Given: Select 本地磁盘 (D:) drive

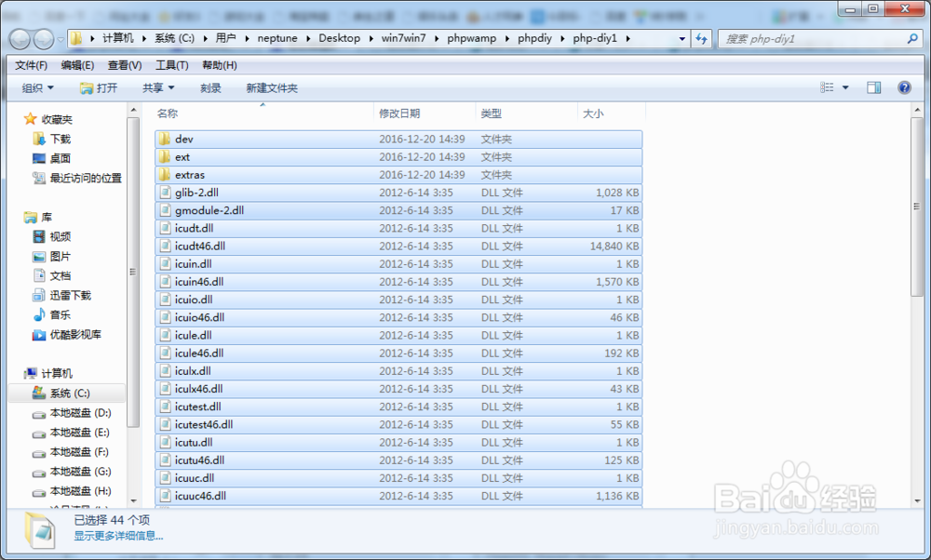Looking at the screenshot, I should 80,413.
